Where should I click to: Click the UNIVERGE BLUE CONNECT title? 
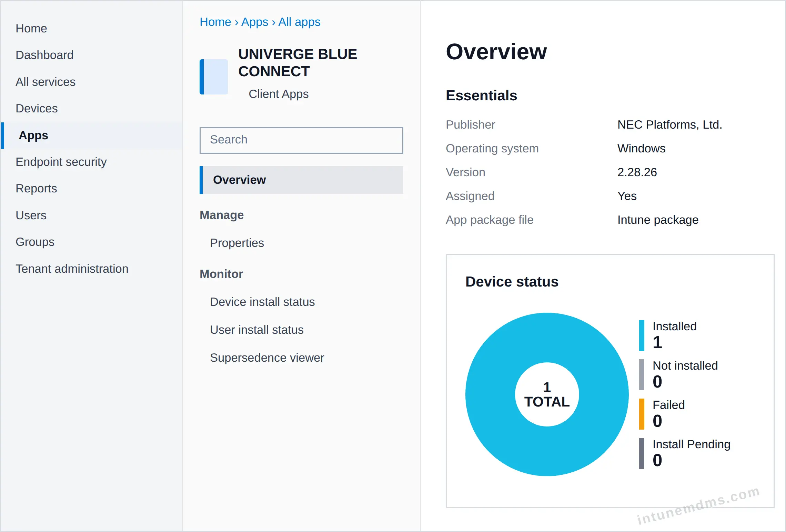point(298,63)
